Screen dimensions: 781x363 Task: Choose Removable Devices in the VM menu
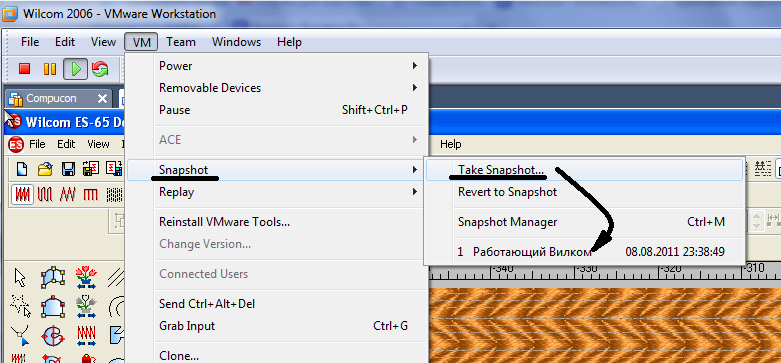tap(277, 88)
